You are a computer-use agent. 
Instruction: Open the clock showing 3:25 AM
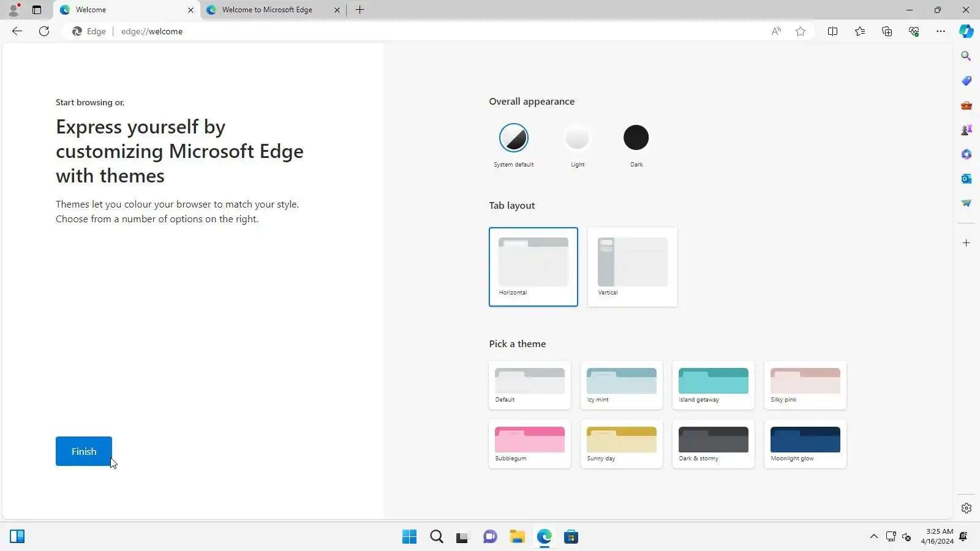coord(937,536)
